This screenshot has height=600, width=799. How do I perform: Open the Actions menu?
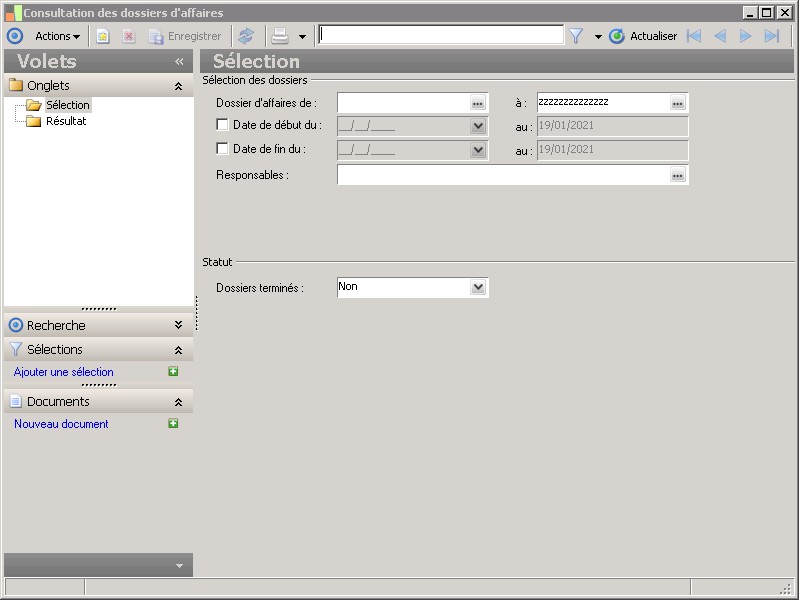(x=57, y=36)
